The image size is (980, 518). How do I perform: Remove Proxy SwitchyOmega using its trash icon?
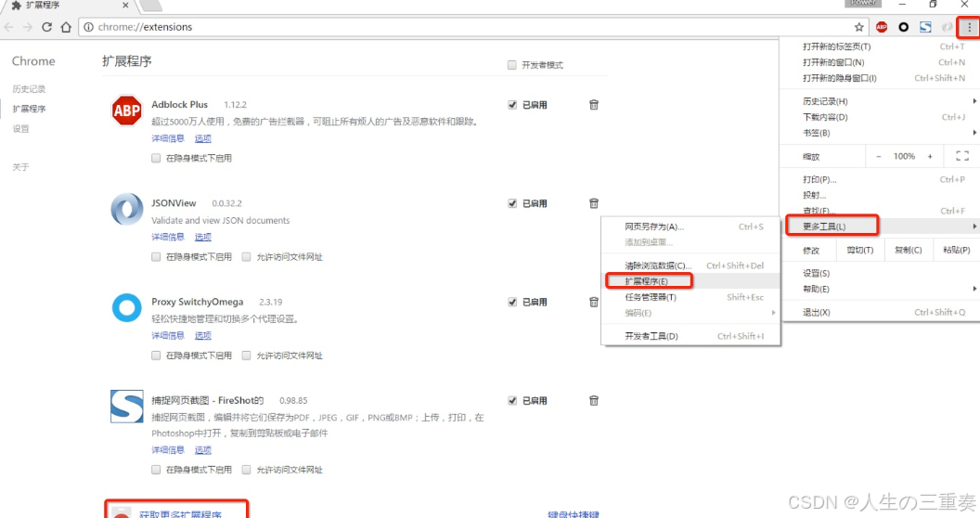(594, 302)
